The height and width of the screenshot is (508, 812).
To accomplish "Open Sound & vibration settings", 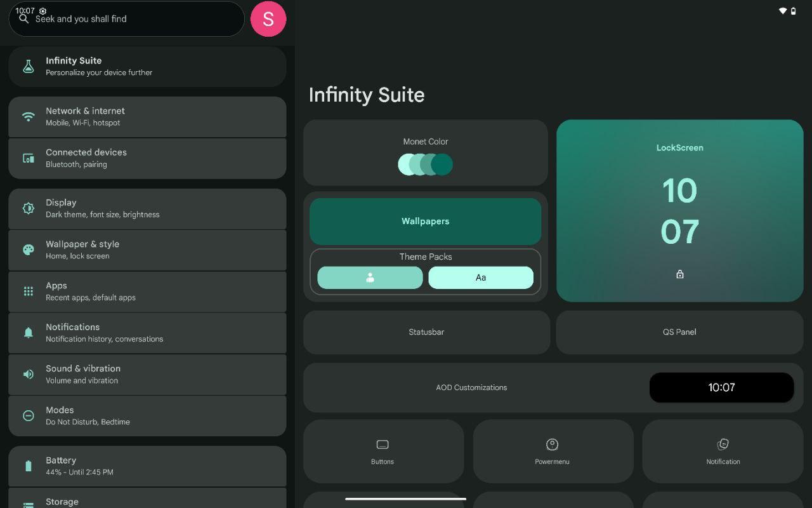I will (147, 374).
